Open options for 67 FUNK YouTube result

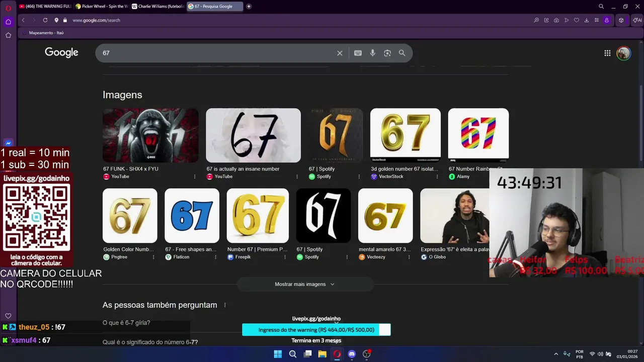click(x=195, y=176)
